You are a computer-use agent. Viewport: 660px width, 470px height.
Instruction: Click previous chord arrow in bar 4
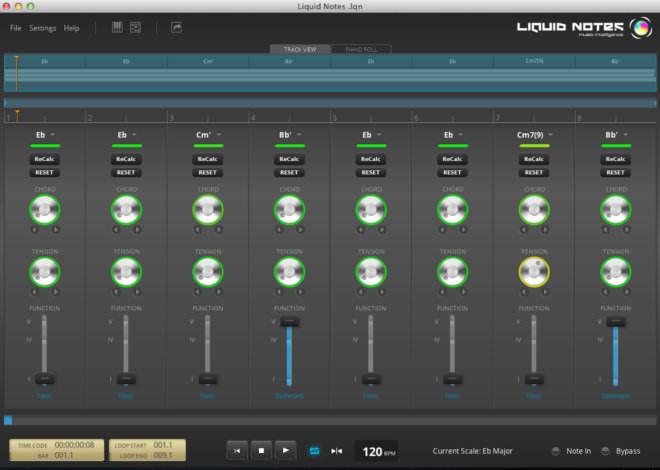[279, 229]
